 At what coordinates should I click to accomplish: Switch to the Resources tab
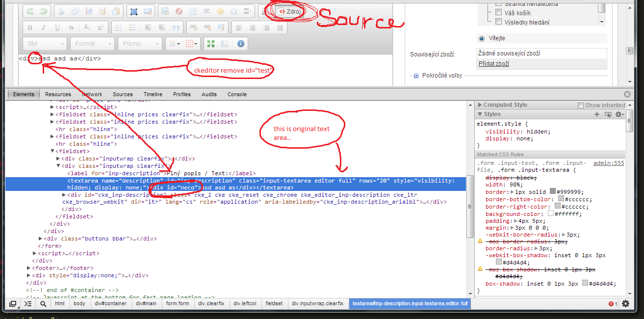click(x=58, y=94)
